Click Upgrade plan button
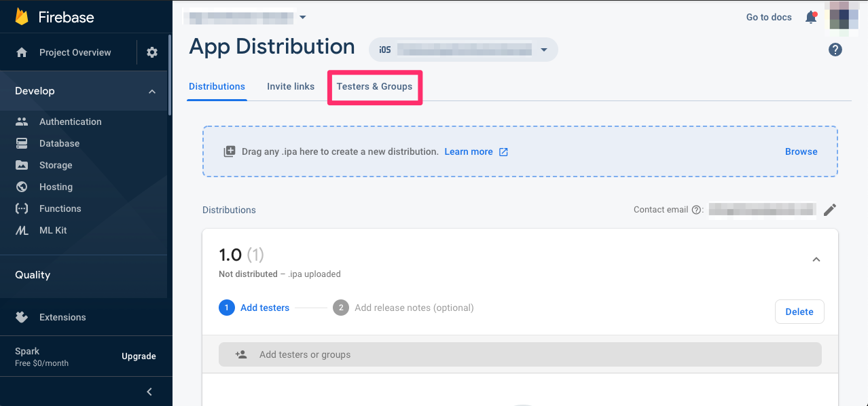 coord(139,356)
